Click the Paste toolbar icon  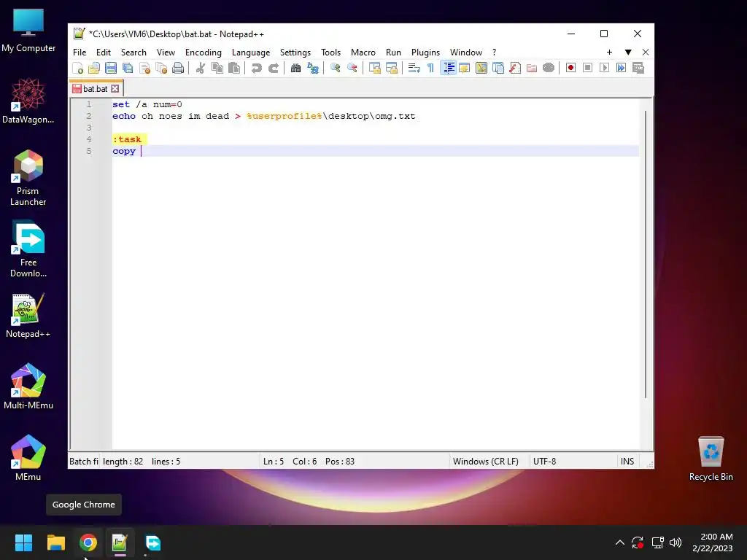(x=234, y=68)
